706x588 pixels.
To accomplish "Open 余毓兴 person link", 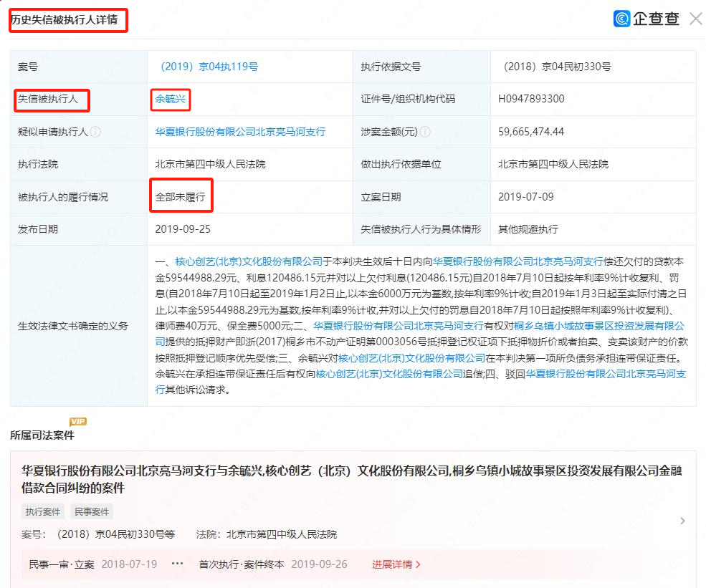I will click(170, 99).
